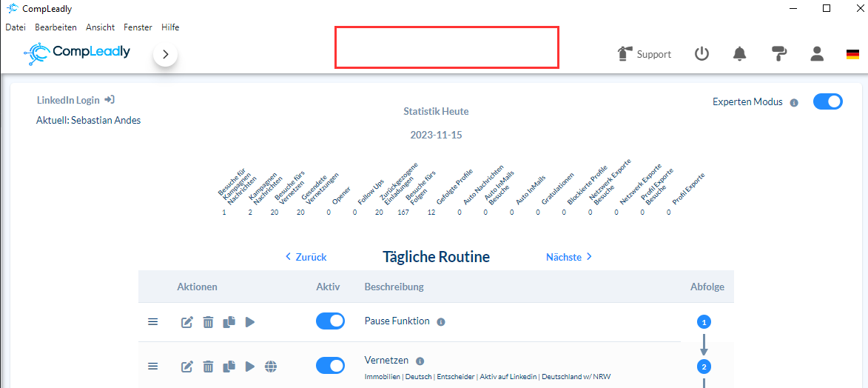Open the Fenster menu

pos(138,27)
